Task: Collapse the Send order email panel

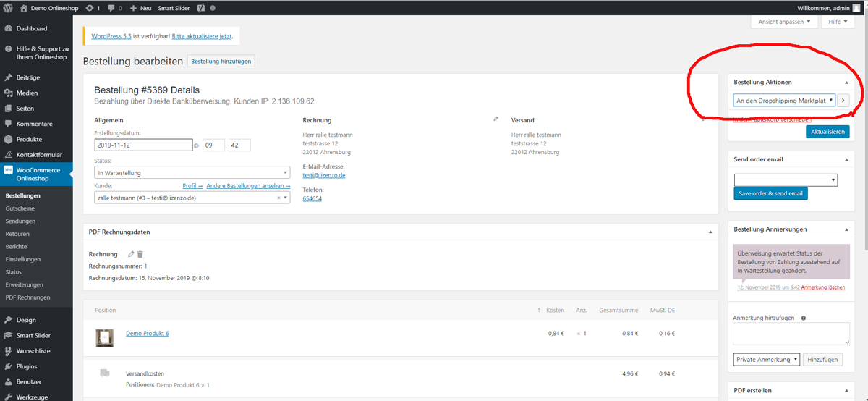Action: (846, 159)
